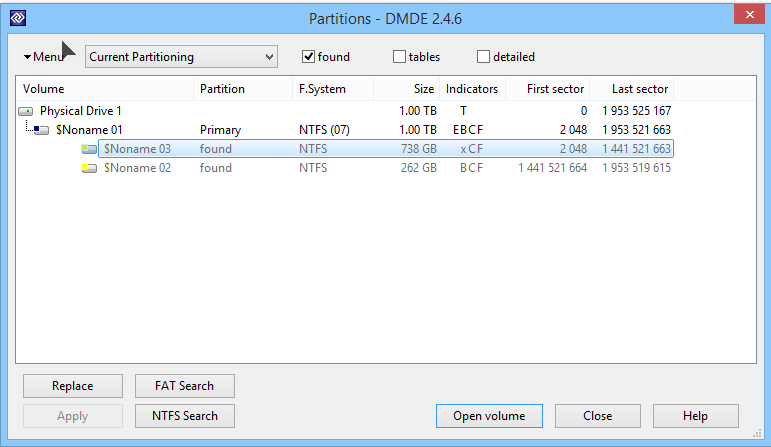Screen dimensions: 771x447
Task: Click the Apply button
Action: point(73,416)
